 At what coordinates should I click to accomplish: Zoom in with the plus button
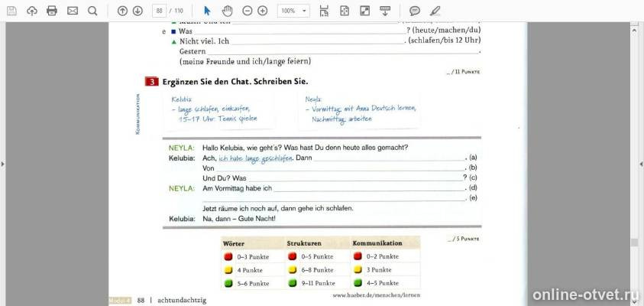(263, 11)
